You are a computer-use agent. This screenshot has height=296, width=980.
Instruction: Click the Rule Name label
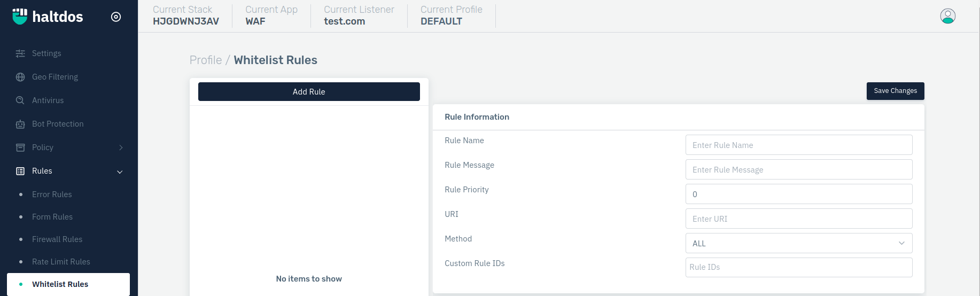click(464, 141)
